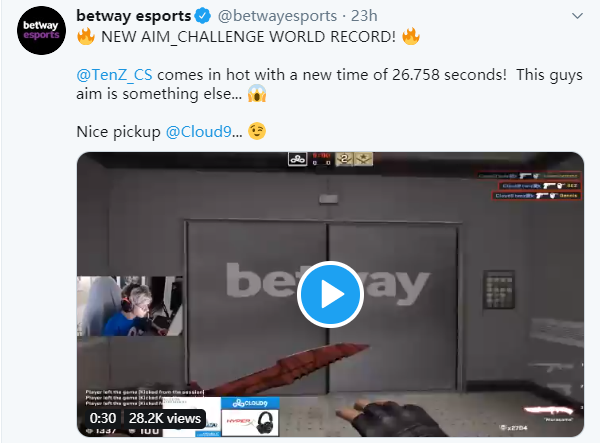Viewport: 600px width, 443px height.
Task: Select the 0:30 video duration badge
Action: [x=103, y=418]
